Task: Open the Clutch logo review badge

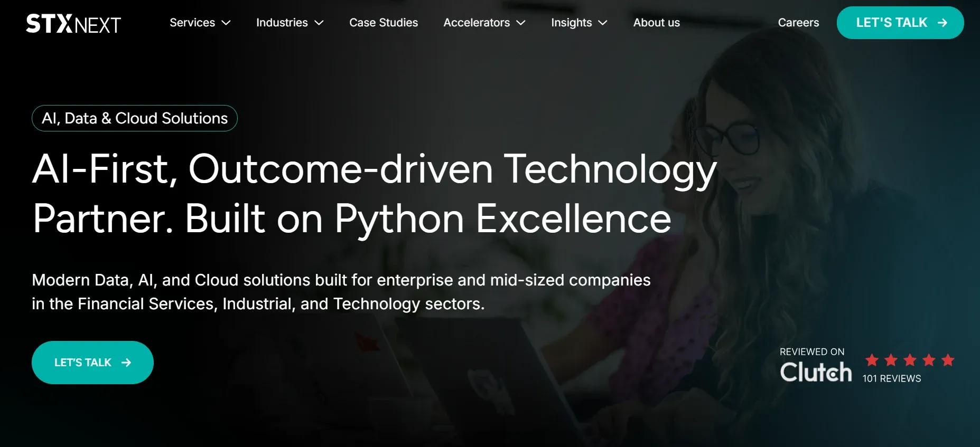Action: (816, 372)
